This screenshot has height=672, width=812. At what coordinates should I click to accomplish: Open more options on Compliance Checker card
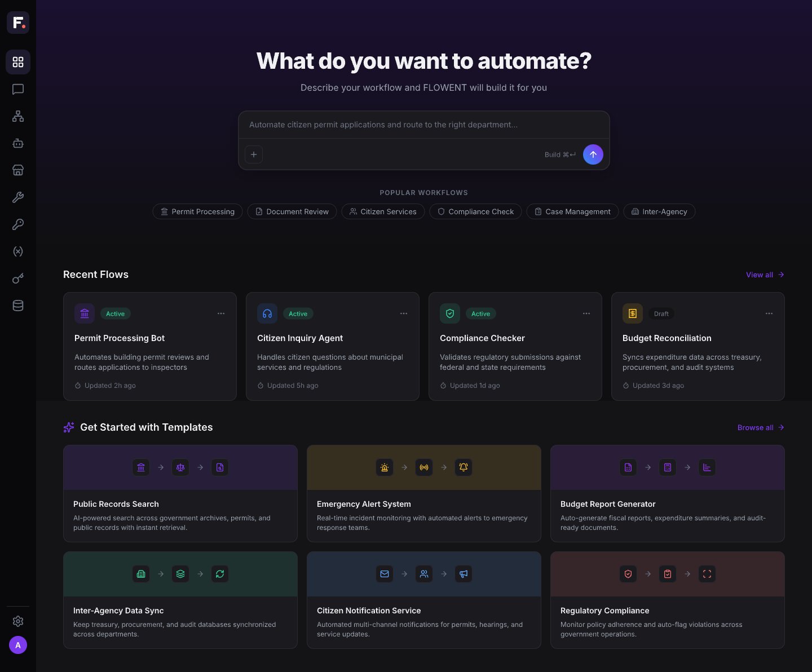tap(586, 313)
